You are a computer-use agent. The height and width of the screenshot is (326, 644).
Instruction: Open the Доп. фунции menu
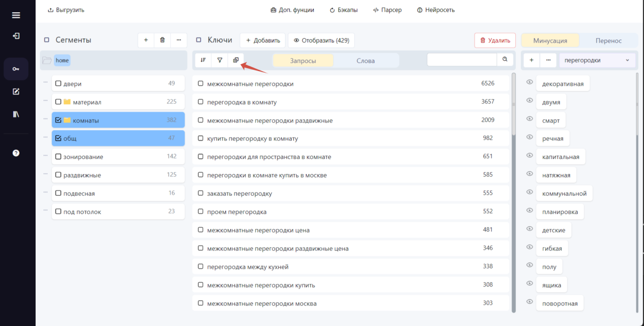pyautogui.click(x=292, y=10)
